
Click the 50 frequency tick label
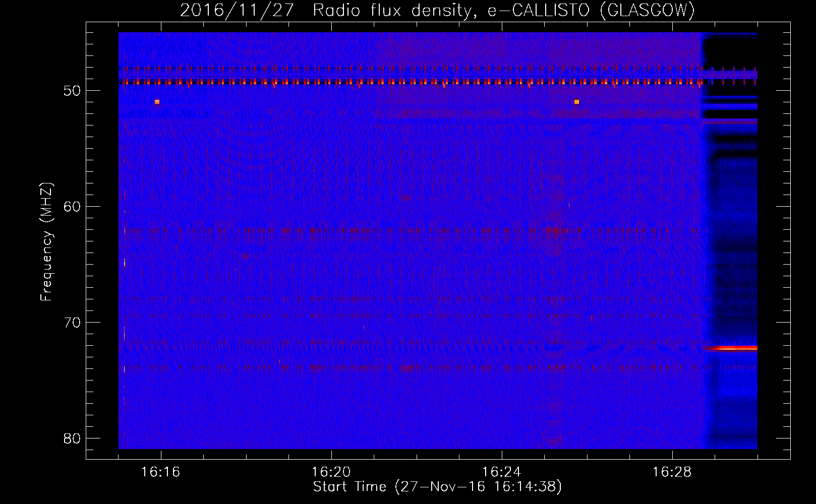[x=72, y=91]
